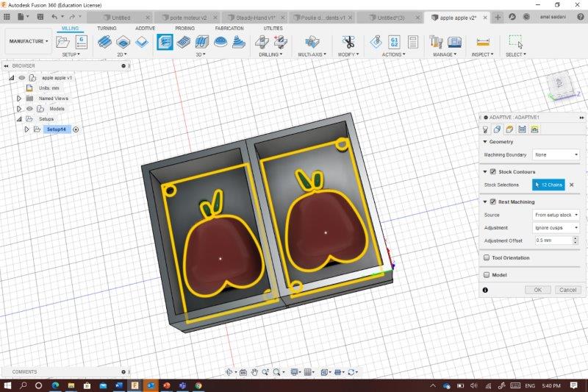Viewport: 588px width, 392px height.
Task: Activate Setup14 radio button
Action: point(76,129)
